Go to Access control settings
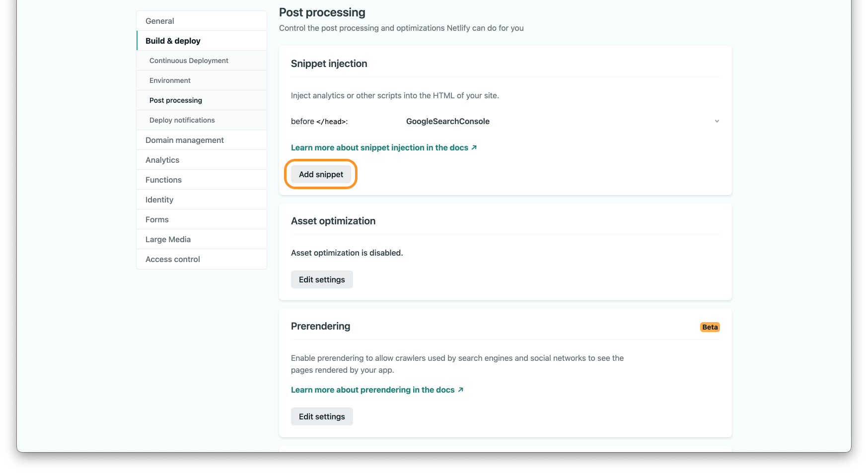 [173, 259]
